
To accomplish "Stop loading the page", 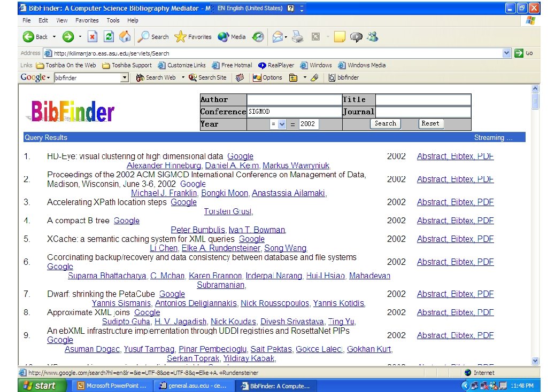I will pos(92,37).
